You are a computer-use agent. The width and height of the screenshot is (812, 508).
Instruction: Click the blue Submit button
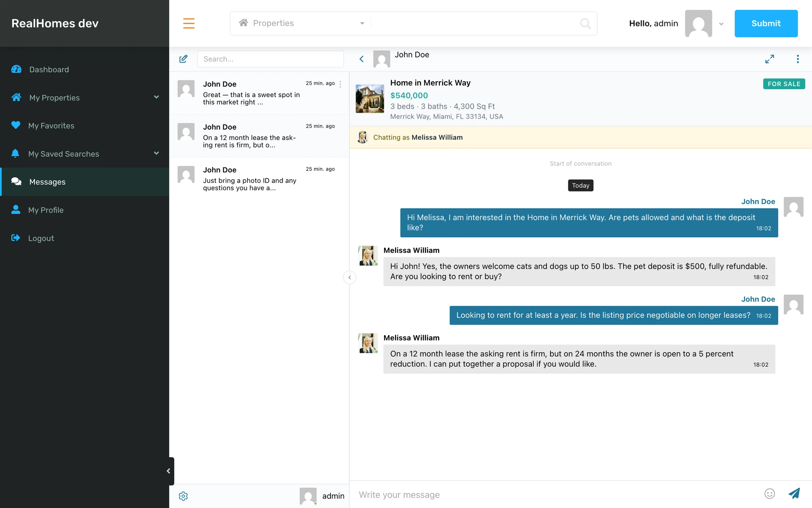pos(766,23)
